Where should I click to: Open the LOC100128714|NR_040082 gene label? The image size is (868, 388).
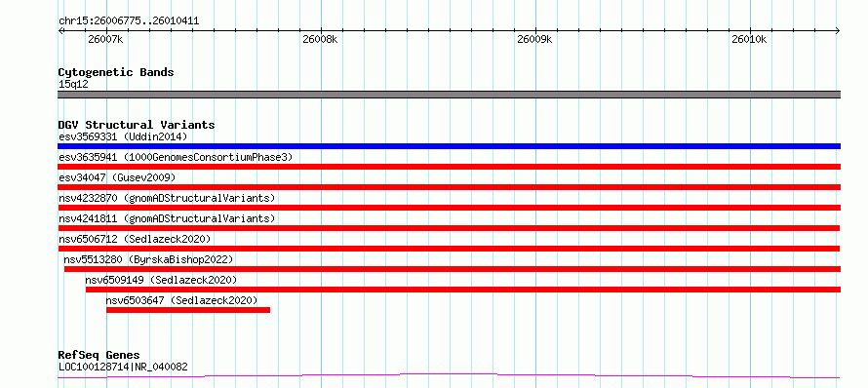coord(123,367)
